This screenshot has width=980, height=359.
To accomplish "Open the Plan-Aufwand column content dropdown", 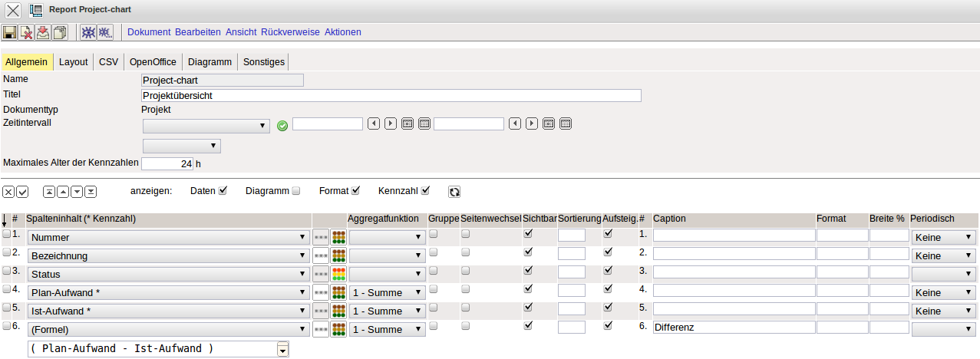I will [x=168, y=292].
